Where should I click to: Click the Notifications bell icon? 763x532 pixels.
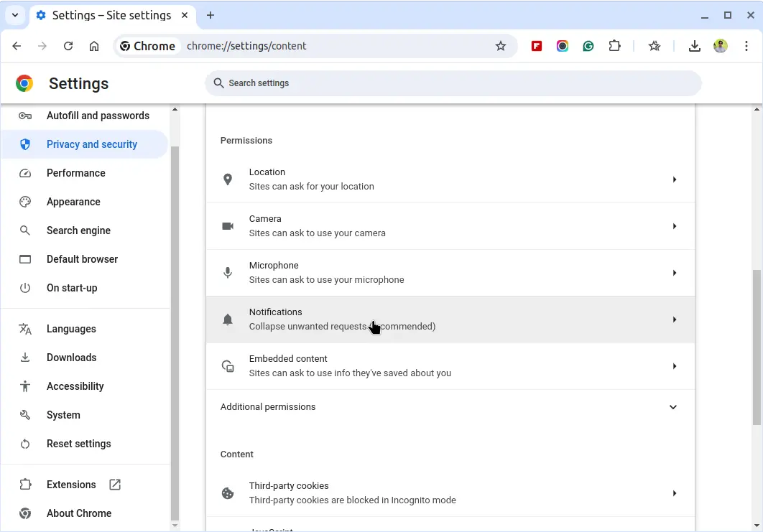point(227,319)
